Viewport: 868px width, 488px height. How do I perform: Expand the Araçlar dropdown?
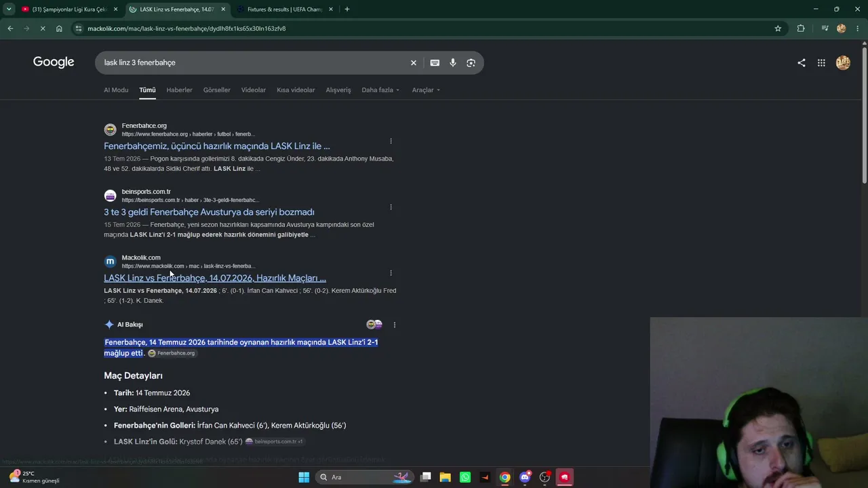(x=426, y=90)
